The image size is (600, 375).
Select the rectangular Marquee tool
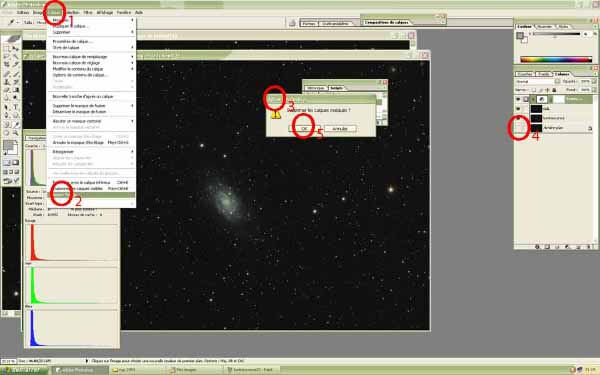[x=7, y=49]
